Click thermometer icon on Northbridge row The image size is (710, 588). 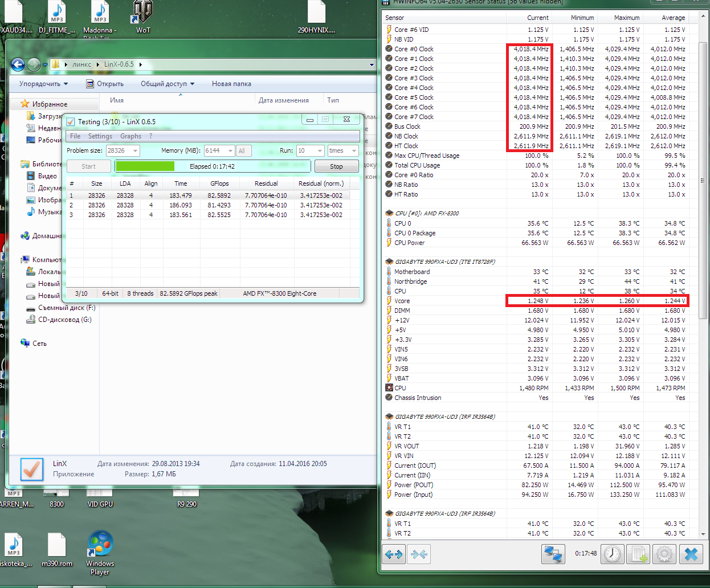coord(389,281)
